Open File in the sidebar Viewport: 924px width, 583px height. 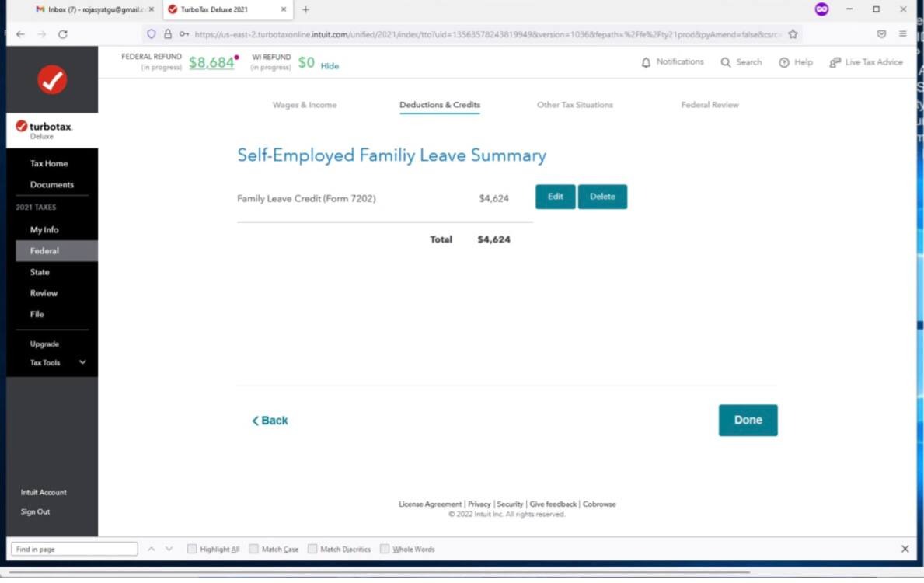(37, 314)
